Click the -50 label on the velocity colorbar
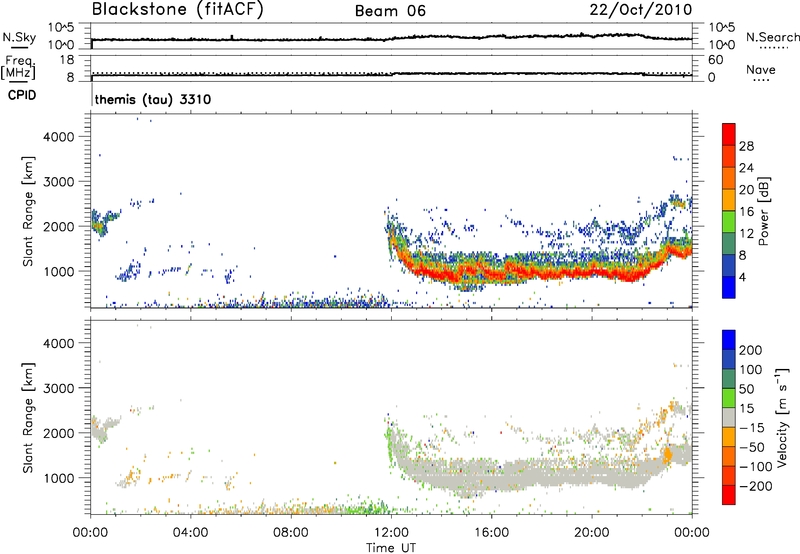800x554 pixels. pyautogui.click(x=753, y=447)
